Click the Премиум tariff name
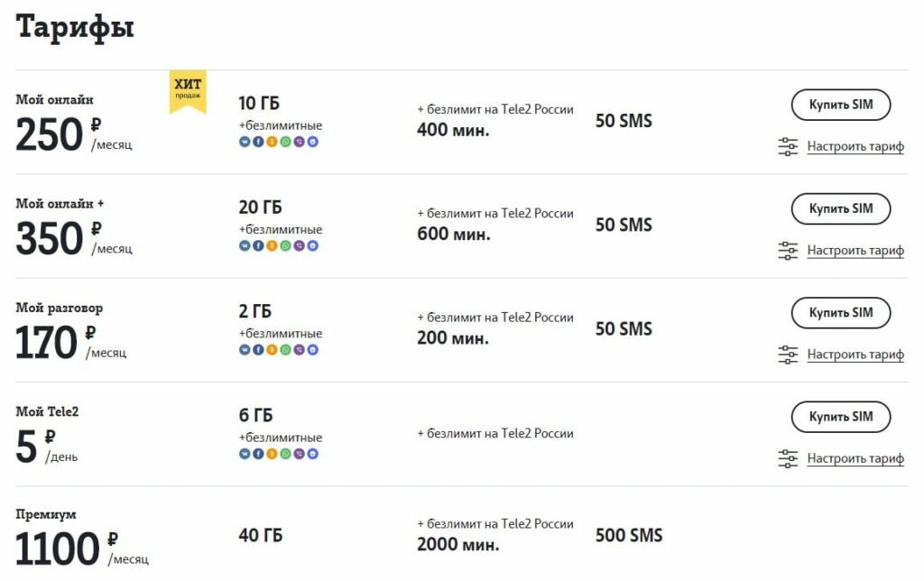Image resolution: width=924 pixels, height=581 pixels. click(x=46, y=514)
